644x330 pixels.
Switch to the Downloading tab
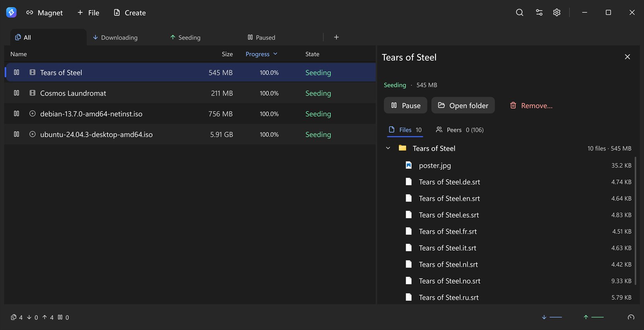click(x=115, y=37)
